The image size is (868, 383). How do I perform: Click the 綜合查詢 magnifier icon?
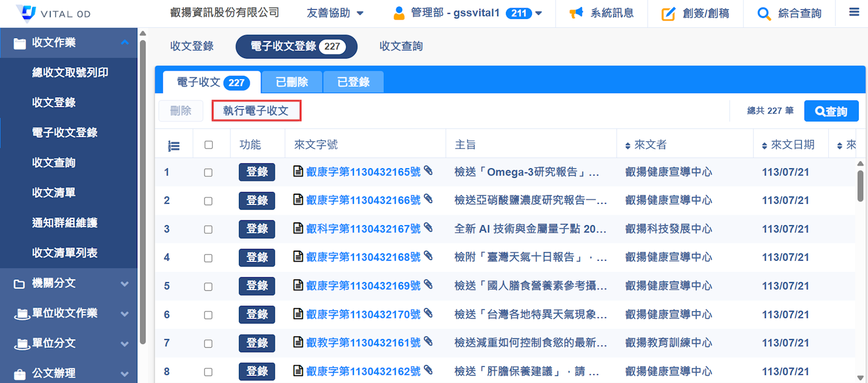tap(764, 14)
